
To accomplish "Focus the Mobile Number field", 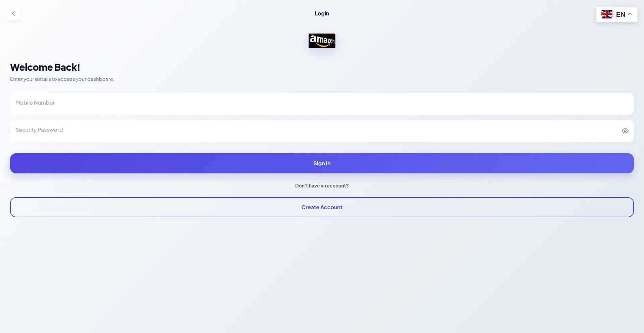I will pyautogui.click(x=322, y=104).
